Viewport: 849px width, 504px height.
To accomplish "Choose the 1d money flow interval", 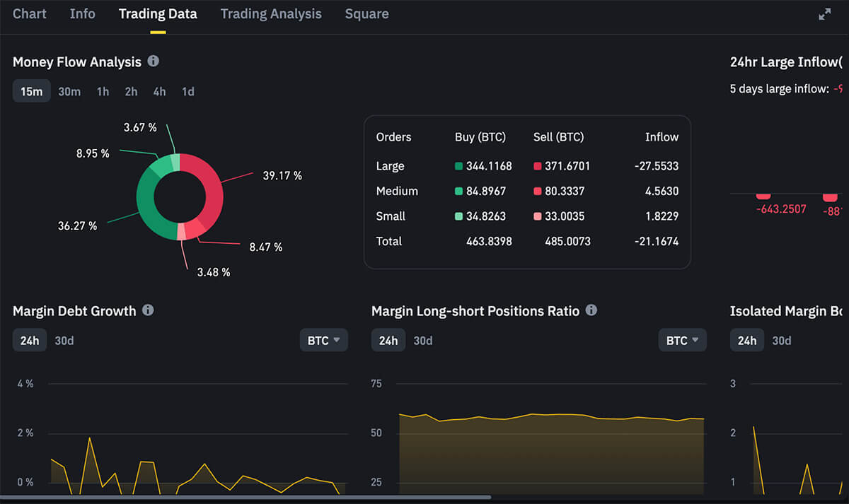I will (187, 92).
